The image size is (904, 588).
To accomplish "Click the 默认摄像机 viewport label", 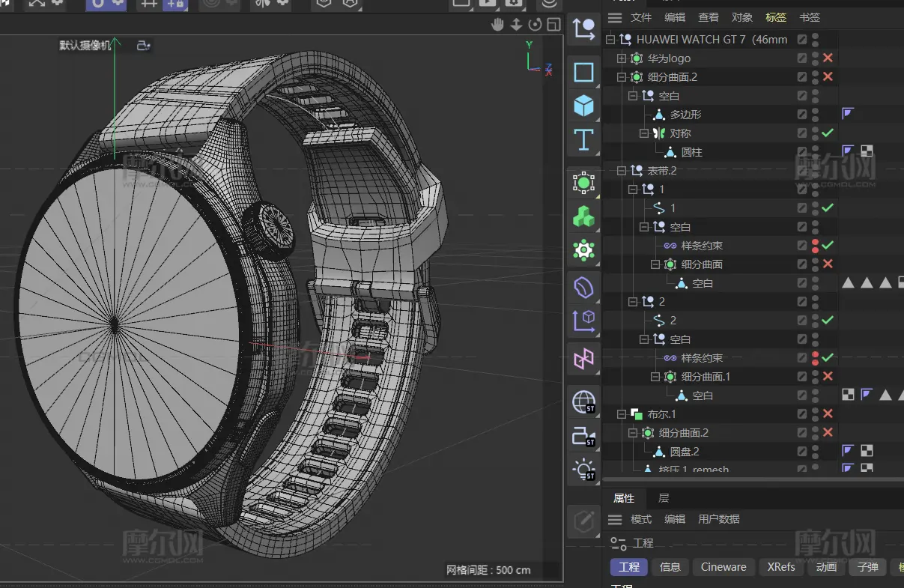I will pos(85,46).
